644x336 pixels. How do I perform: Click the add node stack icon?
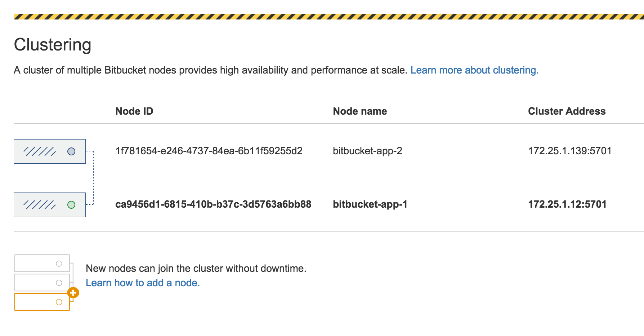tap(46, 282)
